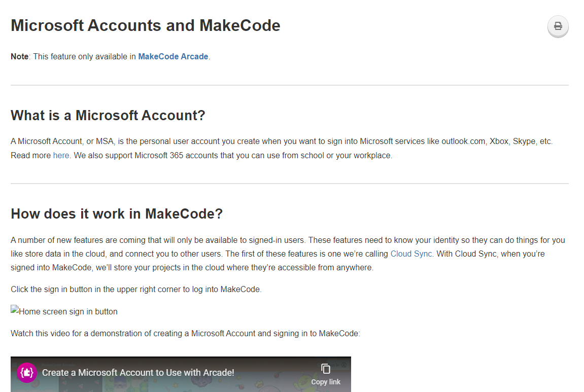
Task: Click the "How does it work in MakeCode?" heading
Action: pyautogui.click(x=116, y=213)
